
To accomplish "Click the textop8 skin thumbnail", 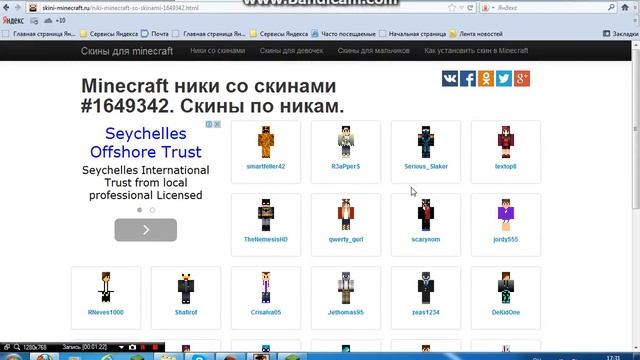I will tap(506, 142).
